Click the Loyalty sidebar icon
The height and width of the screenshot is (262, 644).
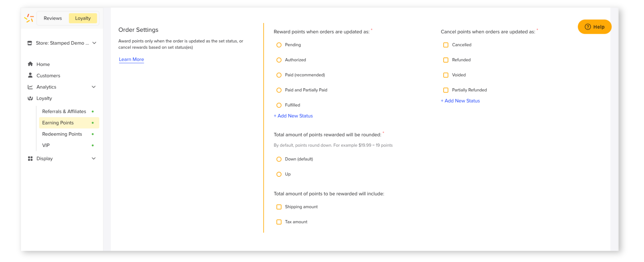(30, 98)
